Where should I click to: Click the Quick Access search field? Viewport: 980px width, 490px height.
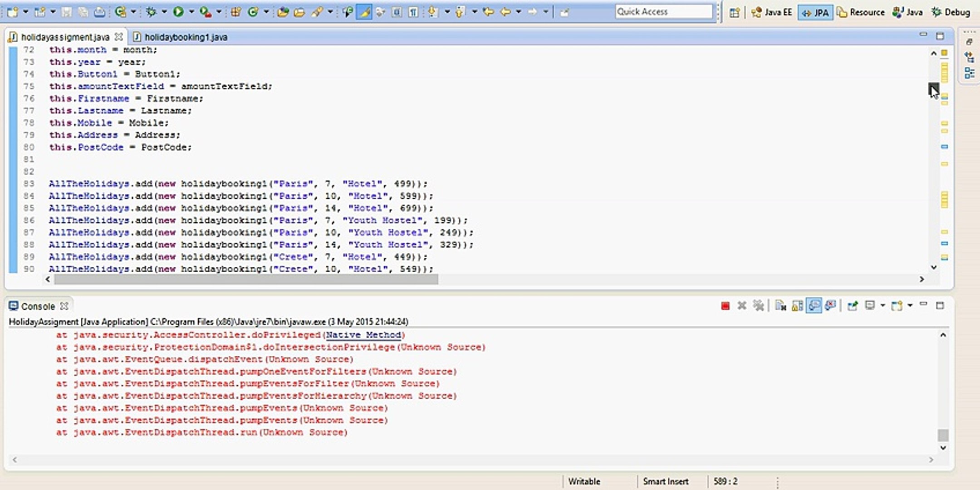click(664, 12)
